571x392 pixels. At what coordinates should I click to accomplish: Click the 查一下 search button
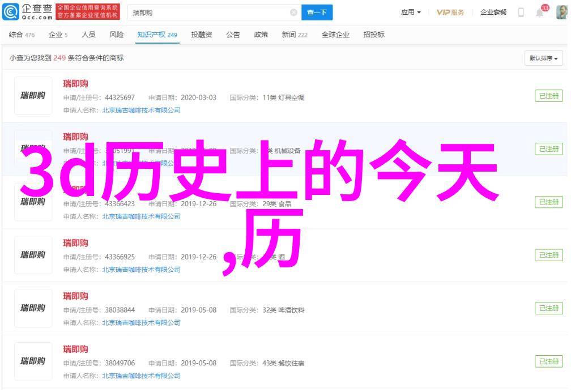(x=317, y=13)
